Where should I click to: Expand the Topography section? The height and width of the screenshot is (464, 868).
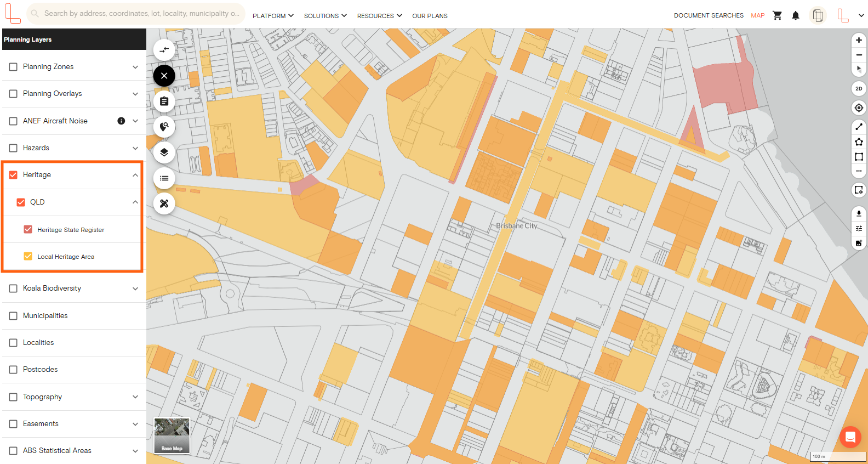click(x=135, y=397)
